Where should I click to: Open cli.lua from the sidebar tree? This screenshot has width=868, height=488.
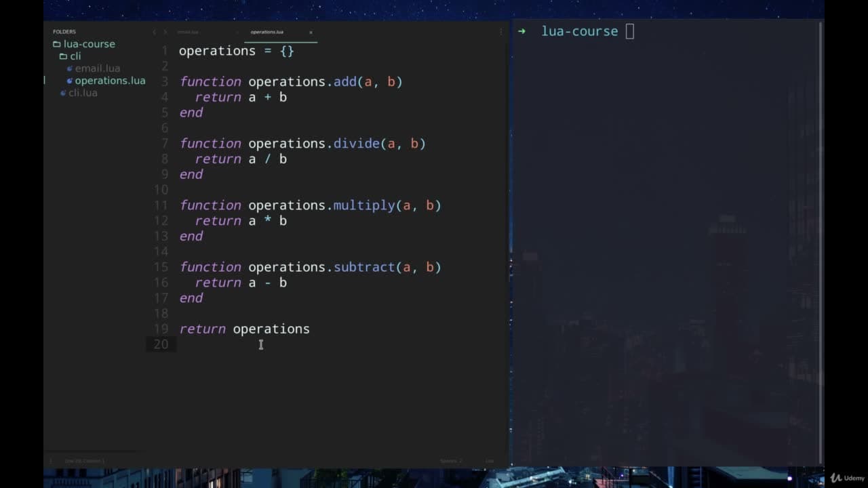(x=79, y=93)
